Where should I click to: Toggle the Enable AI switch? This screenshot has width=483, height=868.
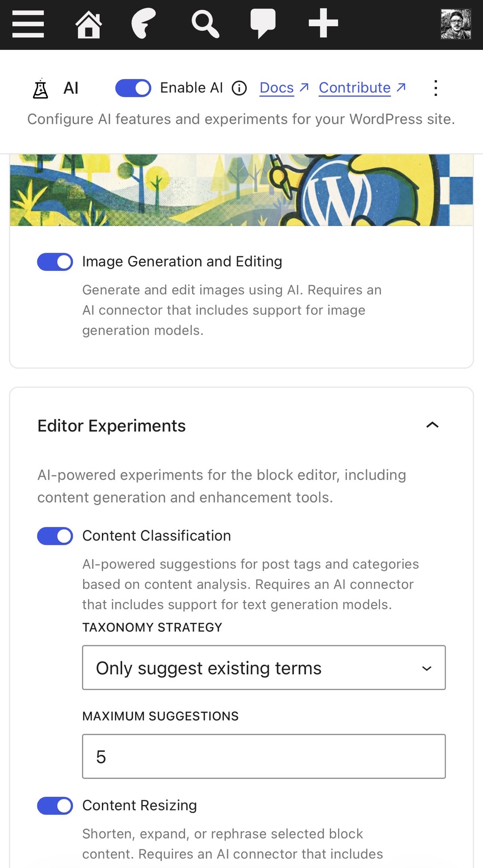tap(133, 88)
